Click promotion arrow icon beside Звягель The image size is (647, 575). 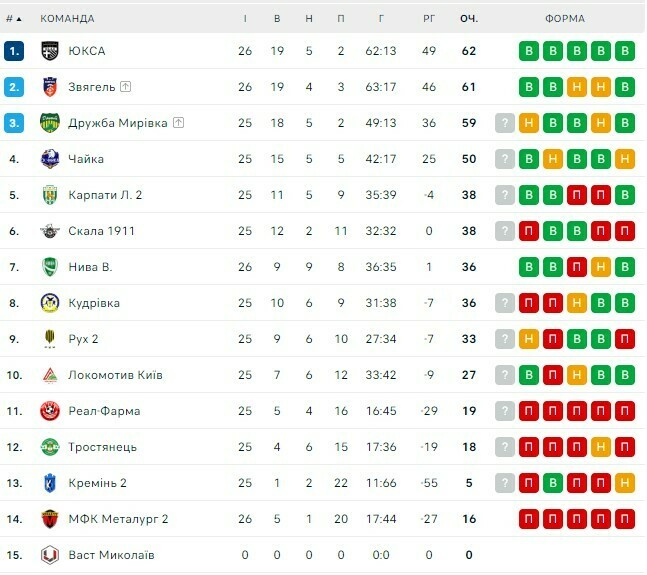click(125, 87)
